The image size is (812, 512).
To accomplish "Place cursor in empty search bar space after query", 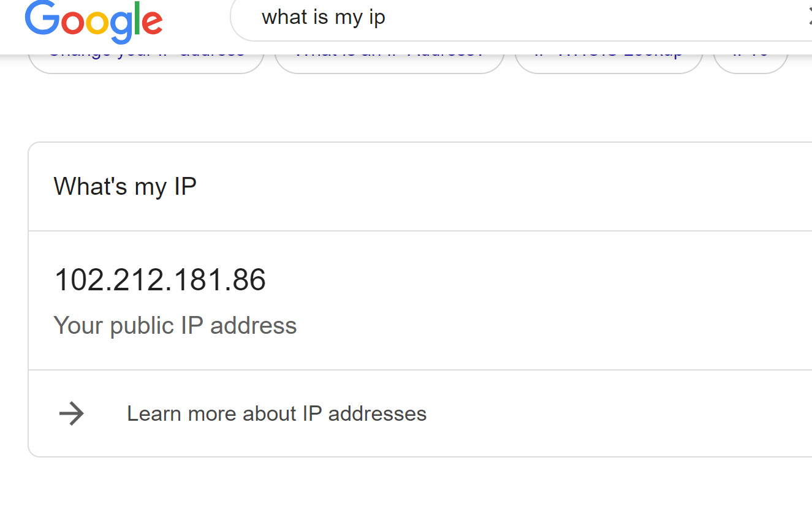I will tap(582, 18).
